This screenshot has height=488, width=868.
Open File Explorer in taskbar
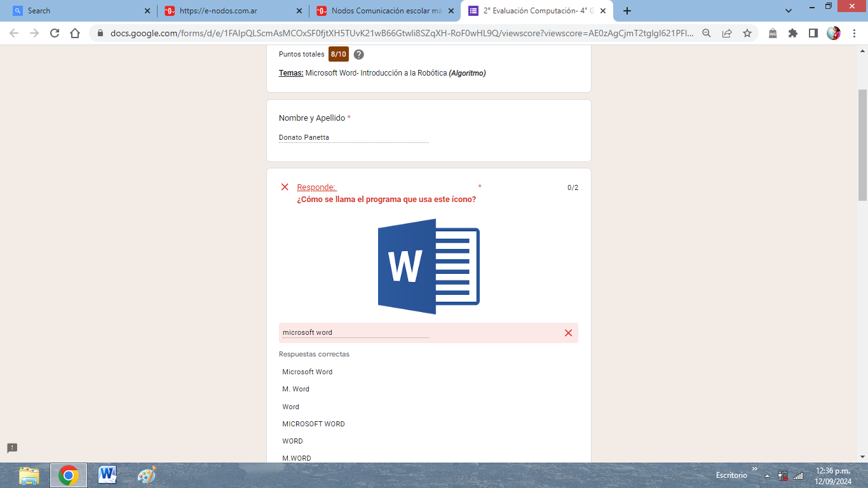click(x=29, y=475)
